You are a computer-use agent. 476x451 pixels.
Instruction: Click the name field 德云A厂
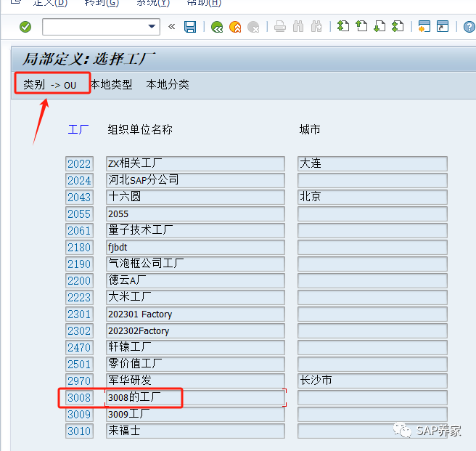195,281
